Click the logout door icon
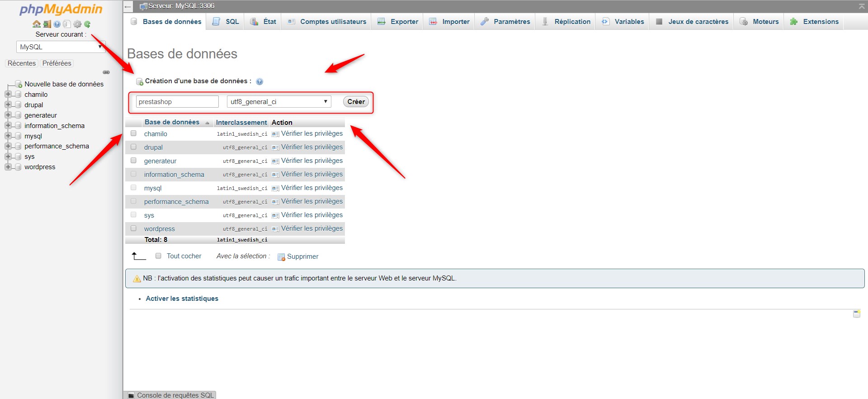Viewport: 868px width, 399px height. coord(47,24)
